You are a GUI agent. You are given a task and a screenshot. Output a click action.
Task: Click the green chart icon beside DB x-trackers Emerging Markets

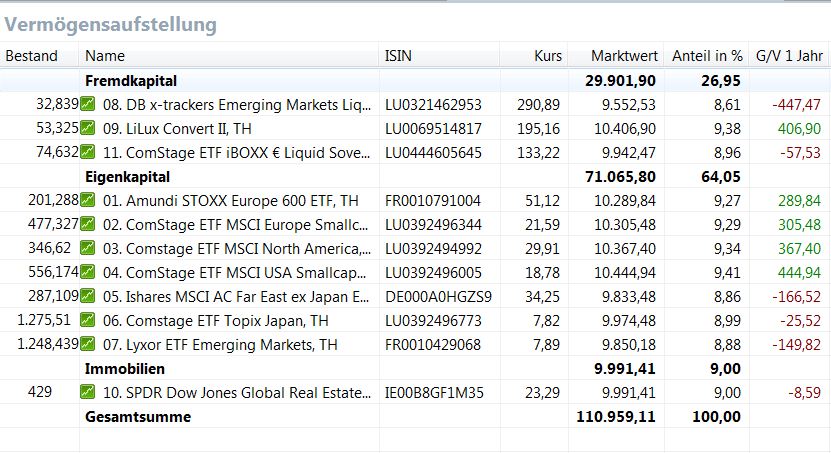88,104
